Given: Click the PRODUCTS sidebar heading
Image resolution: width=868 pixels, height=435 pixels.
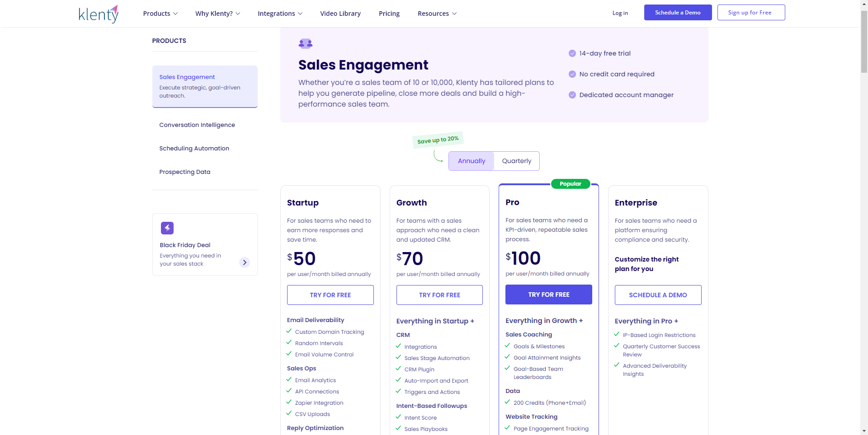Looking at the screenshot, I should coord(169,41).
